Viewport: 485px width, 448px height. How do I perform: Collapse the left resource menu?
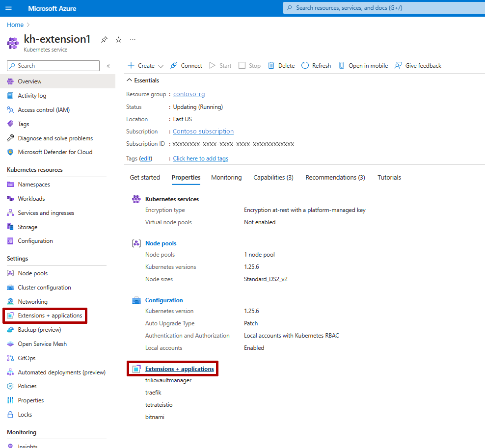click(108, 65)
